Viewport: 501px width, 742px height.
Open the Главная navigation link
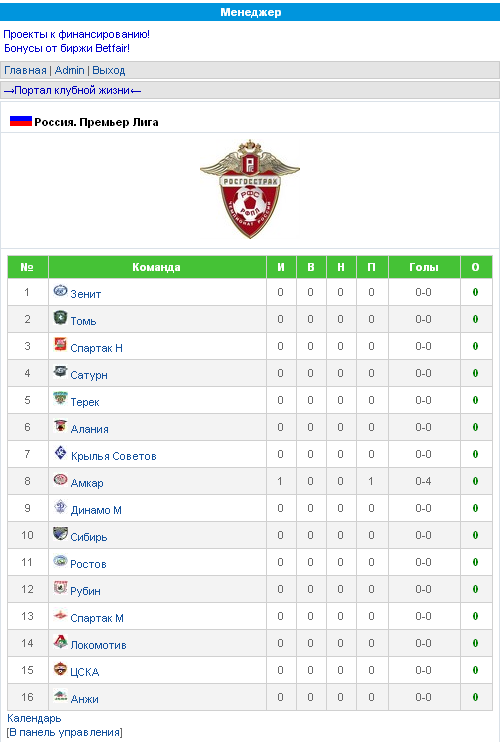tap(25, 71)
